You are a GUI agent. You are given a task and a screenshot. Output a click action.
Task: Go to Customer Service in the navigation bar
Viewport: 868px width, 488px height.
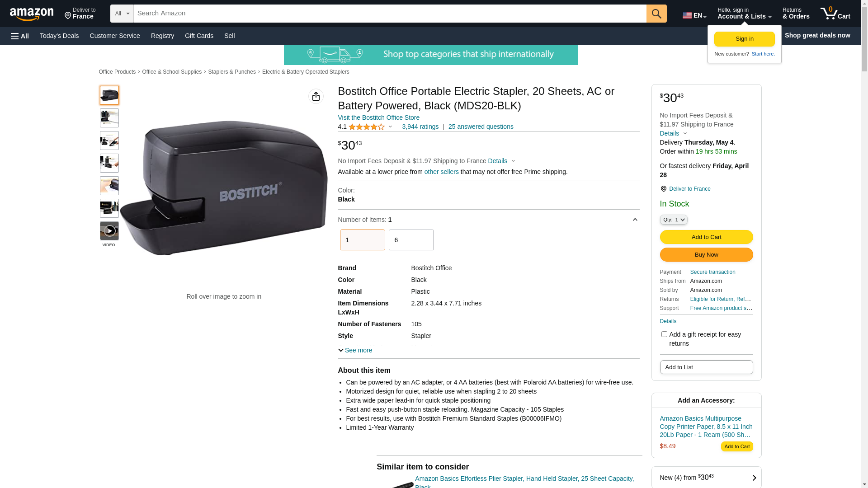click(115, 36)
